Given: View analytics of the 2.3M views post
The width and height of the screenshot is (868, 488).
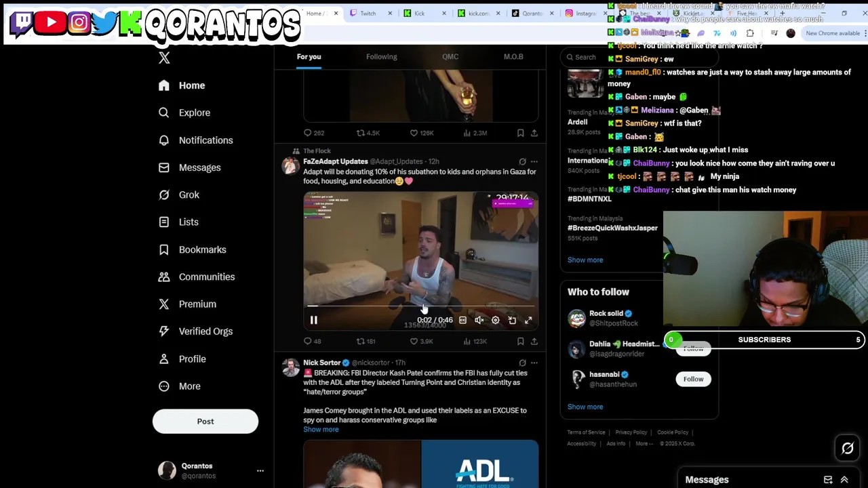Looking at the screenshot, I should 475,133.
